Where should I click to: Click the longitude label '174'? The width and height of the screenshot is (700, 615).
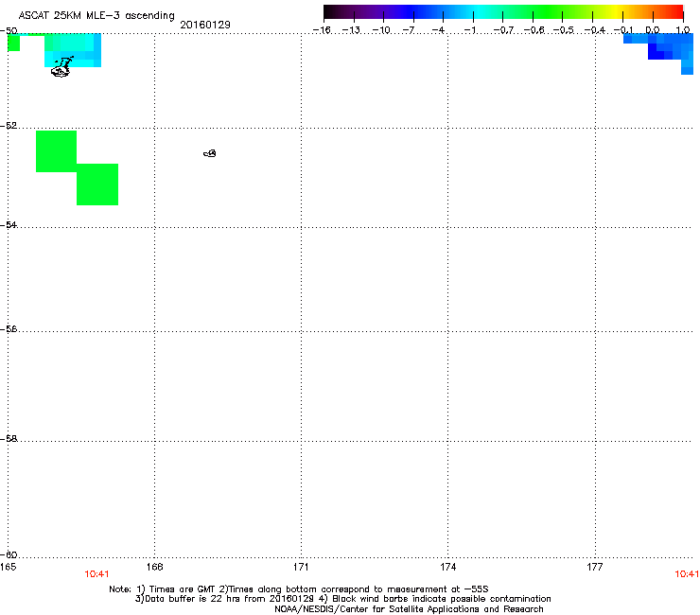(447, 567)
